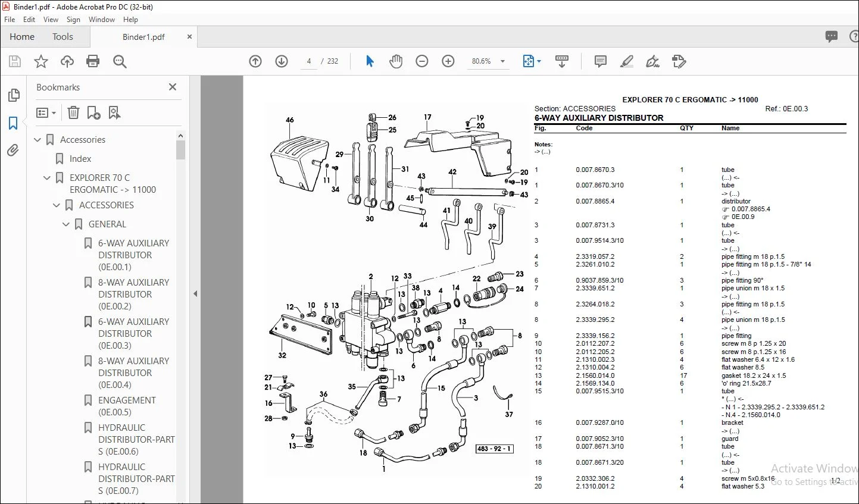
Task: Open the Attachments paperclip panel
Action: [x=13, y=151]
